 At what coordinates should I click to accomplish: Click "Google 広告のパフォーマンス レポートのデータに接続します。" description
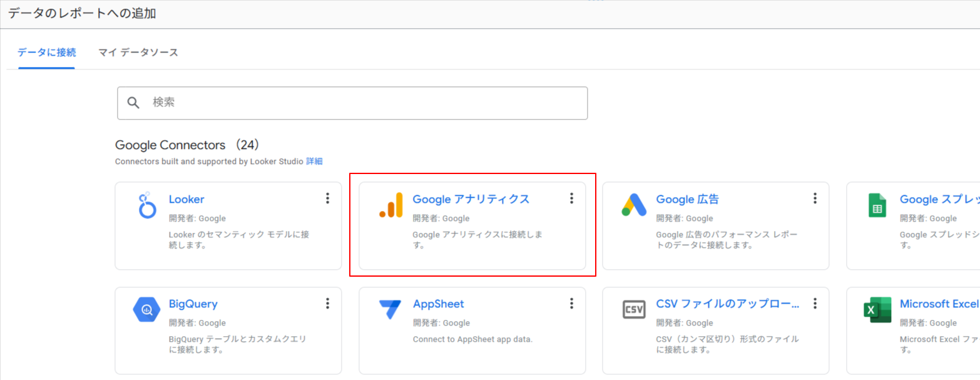pyautogui.click(x=727, y=240)
